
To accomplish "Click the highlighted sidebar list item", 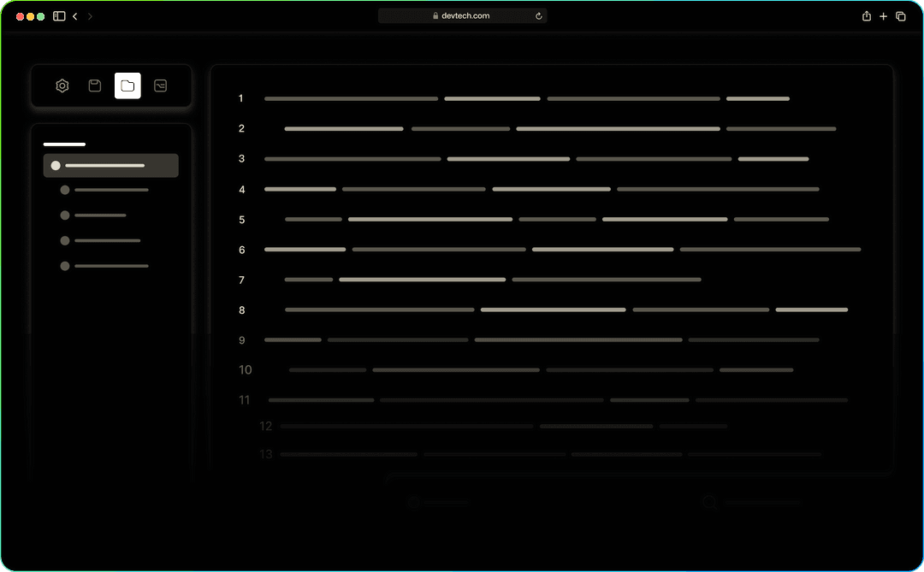I will click(110, 165).
